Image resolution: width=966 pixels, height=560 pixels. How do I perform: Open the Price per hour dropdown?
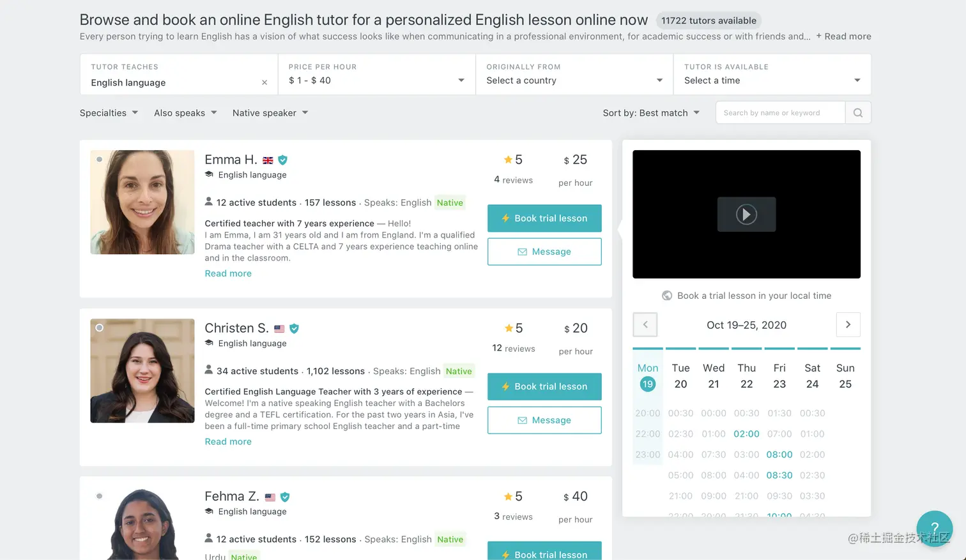point(377,75)
